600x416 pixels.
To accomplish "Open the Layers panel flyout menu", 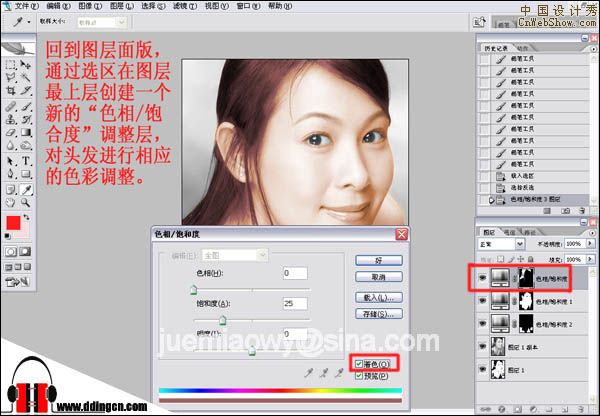I will 593,233.
